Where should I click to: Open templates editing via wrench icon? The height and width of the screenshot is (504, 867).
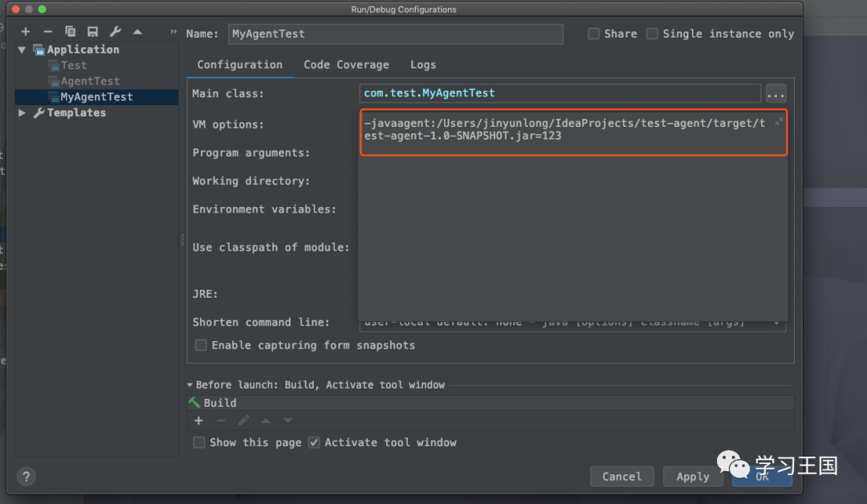[x=115, y=31]
